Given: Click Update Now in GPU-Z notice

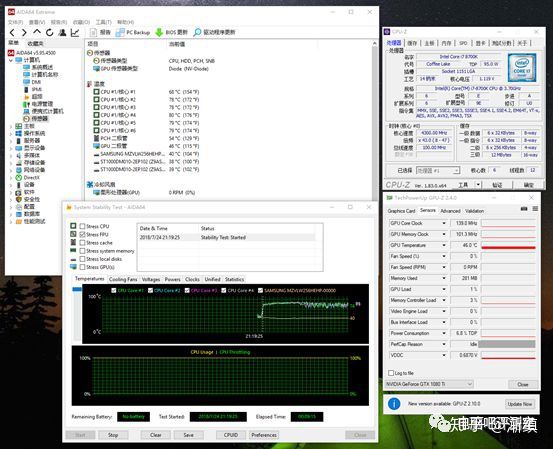Looking at the screenshot, I should coord(520,404).
